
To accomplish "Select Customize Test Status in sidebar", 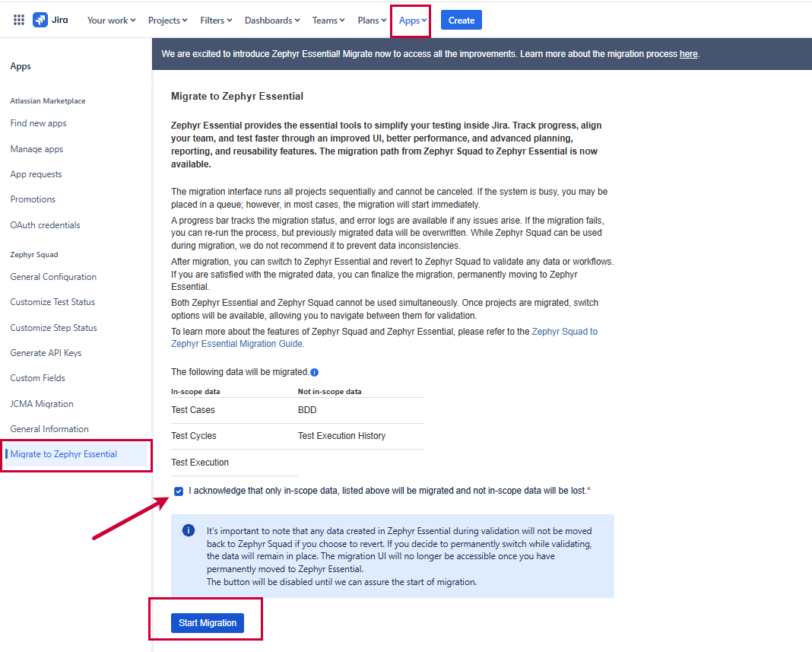I will point(52,302).
